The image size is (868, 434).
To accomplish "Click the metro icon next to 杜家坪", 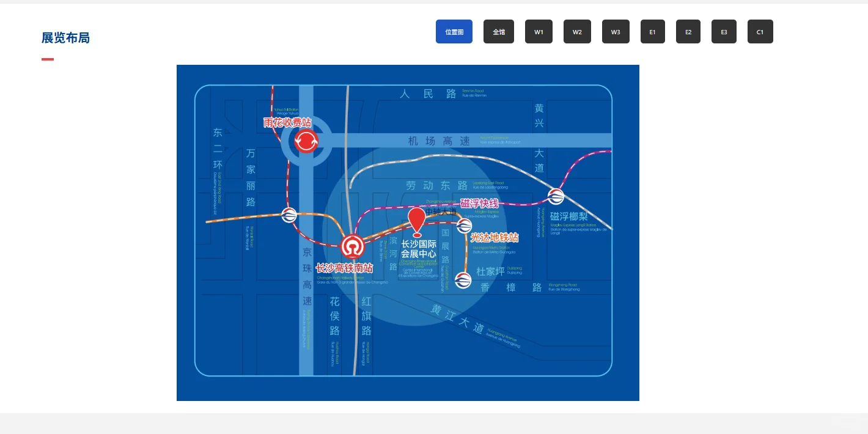I will 463,281.
